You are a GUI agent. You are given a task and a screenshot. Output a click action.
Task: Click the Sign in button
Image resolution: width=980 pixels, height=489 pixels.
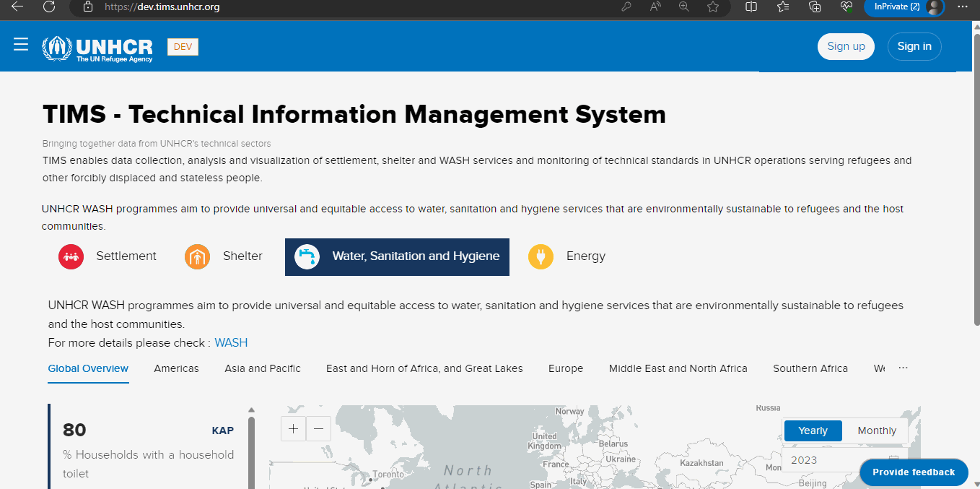pyautogui.click(x=914, y=46)
